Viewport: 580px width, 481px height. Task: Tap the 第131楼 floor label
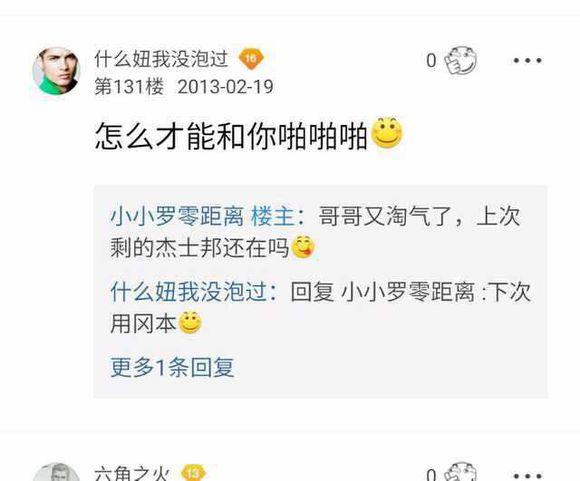[x=129, y=87]
